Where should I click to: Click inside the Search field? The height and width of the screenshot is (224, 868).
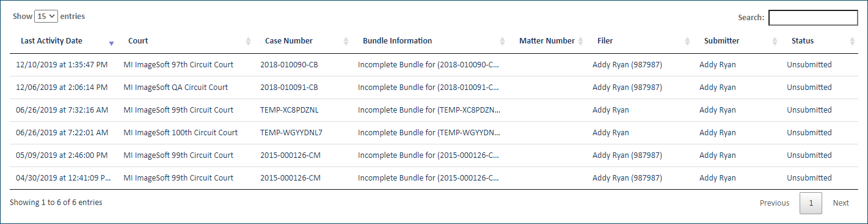click(x=813, y=18)
